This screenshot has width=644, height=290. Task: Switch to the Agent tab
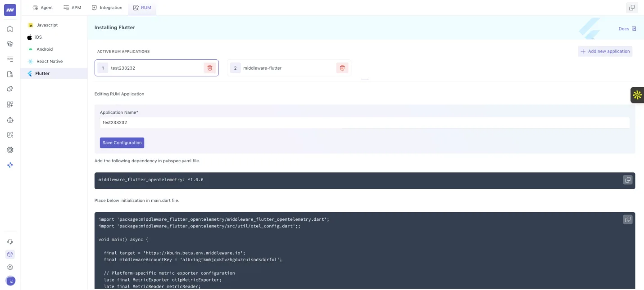click(x=43, y=8)
